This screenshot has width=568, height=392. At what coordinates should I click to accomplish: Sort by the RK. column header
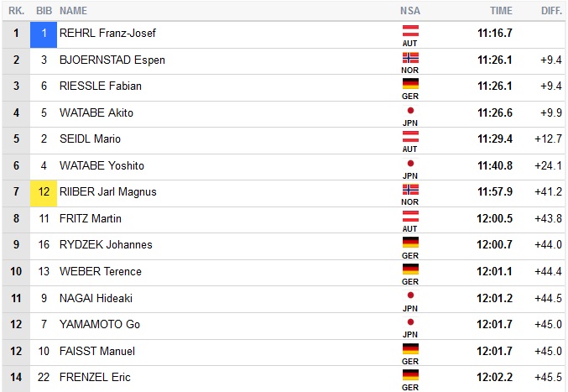[x=16, y=11]
